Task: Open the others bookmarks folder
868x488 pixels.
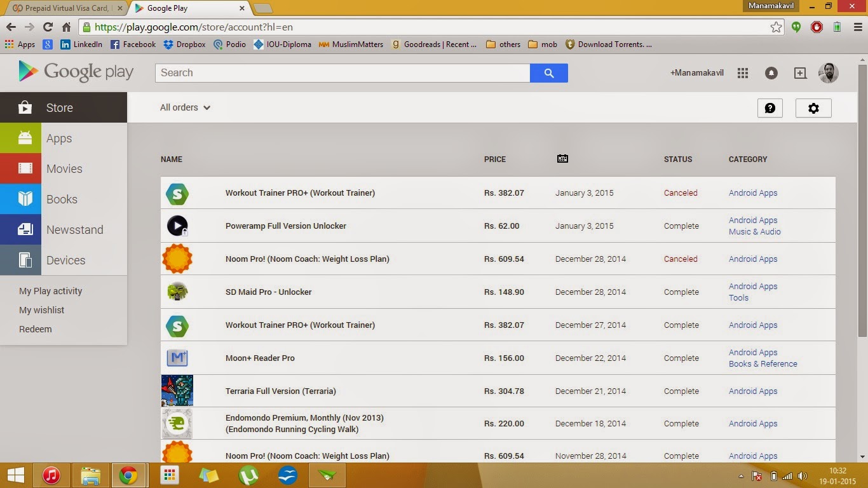Action: point(503,44)
